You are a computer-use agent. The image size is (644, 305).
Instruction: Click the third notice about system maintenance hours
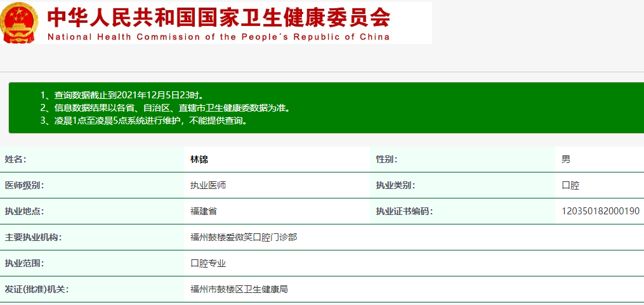coord(143,120)
